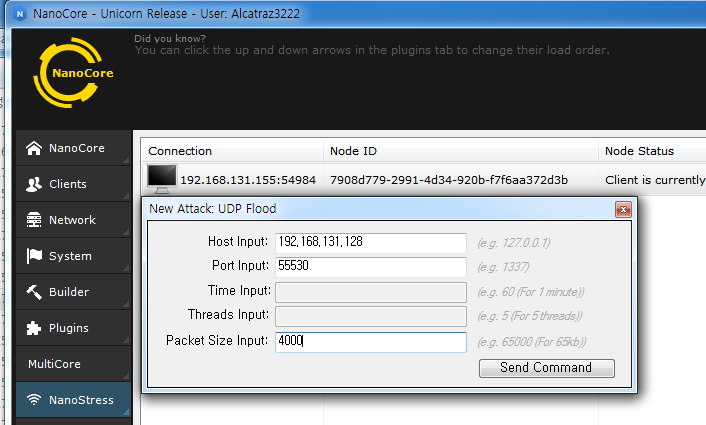This screenshot has width=706, height=425.
Task: Focus the Packet Size Input field
Action: [x=371, y=342]
